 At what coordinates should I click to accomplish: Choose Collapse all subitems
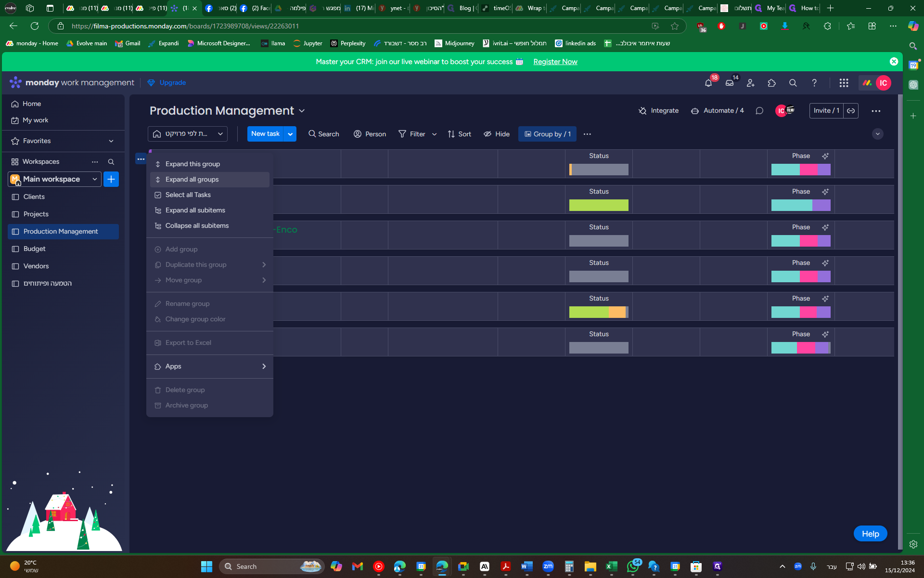pyautogui.click(x=210, y=226)
